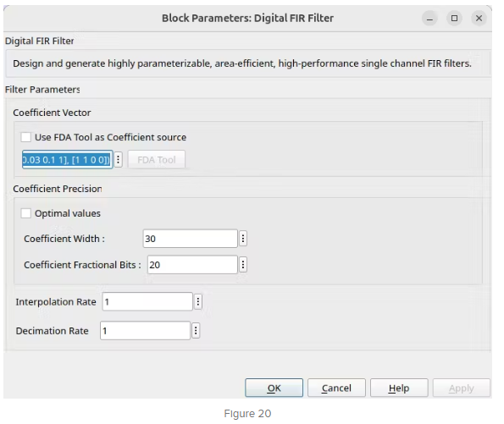504x424 pixels.
Task: Click inside the Decimation Rate input box
Action: coord(146,331)
